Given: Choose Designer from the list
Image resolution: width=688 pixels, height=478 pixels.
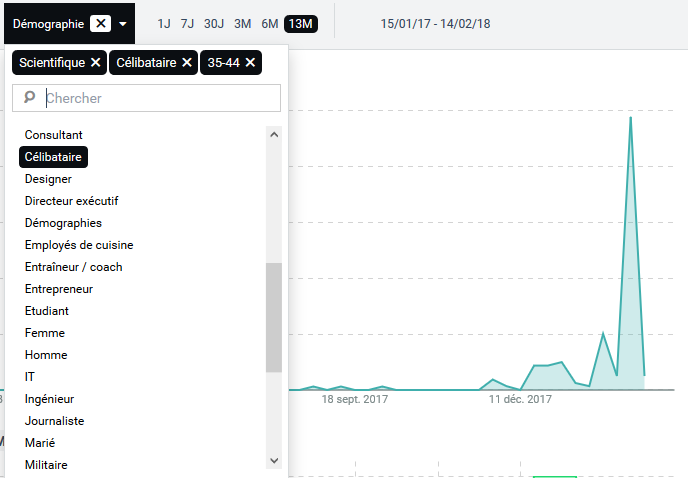Looking at the screenshot, I should point(48,179).
